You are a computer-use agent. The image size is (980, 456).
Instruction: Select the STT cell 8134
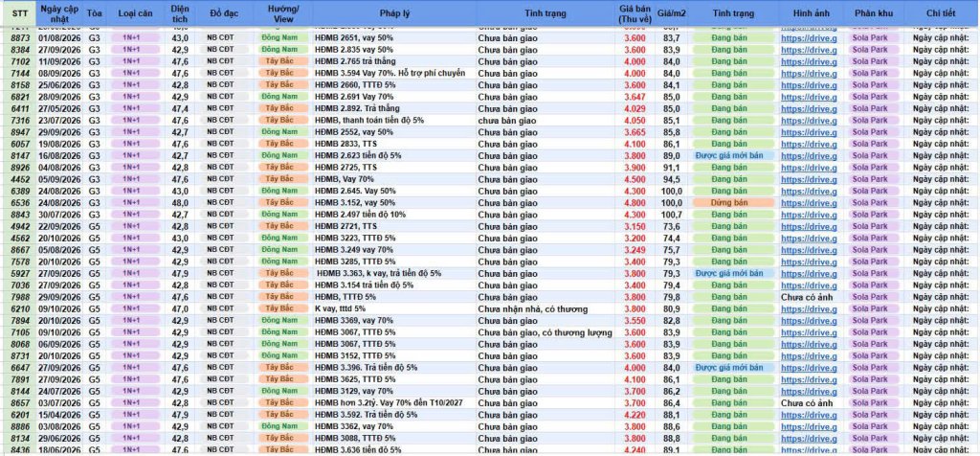(20, 438)
